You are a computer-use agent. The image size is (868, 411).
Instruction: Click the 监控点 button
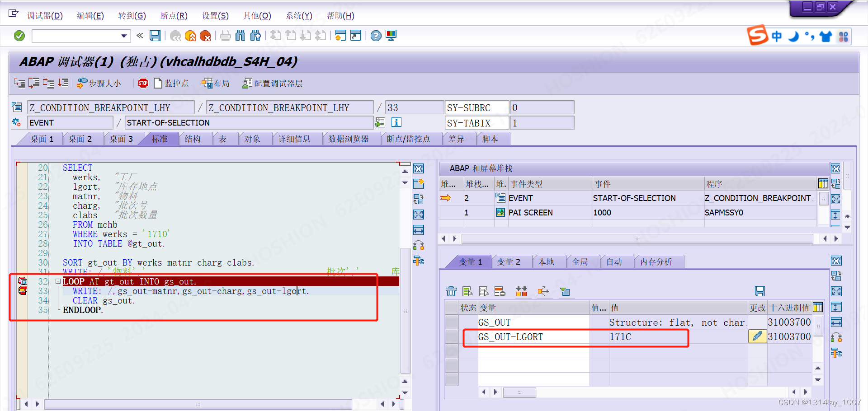(172, 83)
